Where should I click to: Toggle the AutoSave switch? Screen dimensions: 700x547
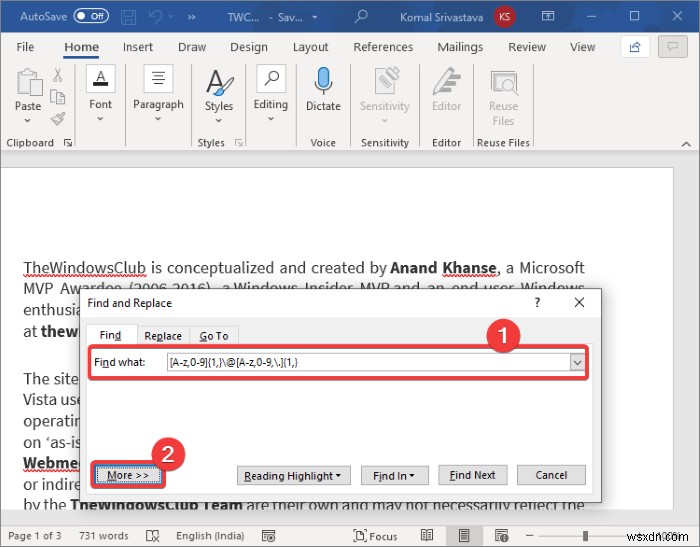click(92, 17)
